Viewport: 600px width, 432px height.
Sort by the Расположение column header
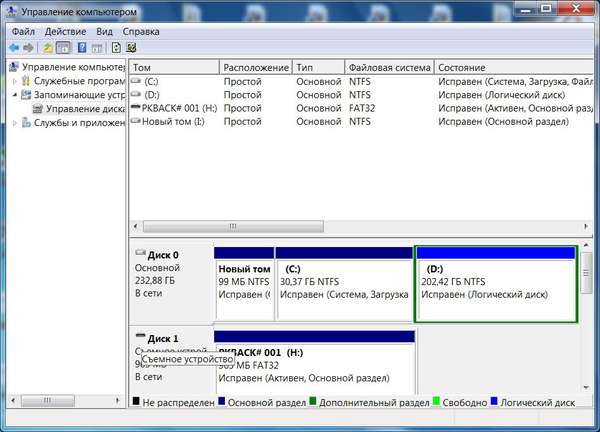pos(256,67)
